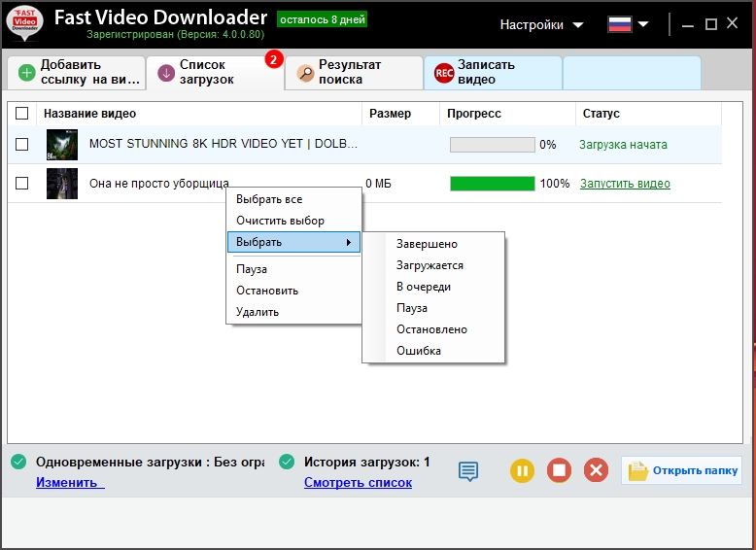Click the Смотреть список link
This screenshot has height=550, width=756.
358,482
